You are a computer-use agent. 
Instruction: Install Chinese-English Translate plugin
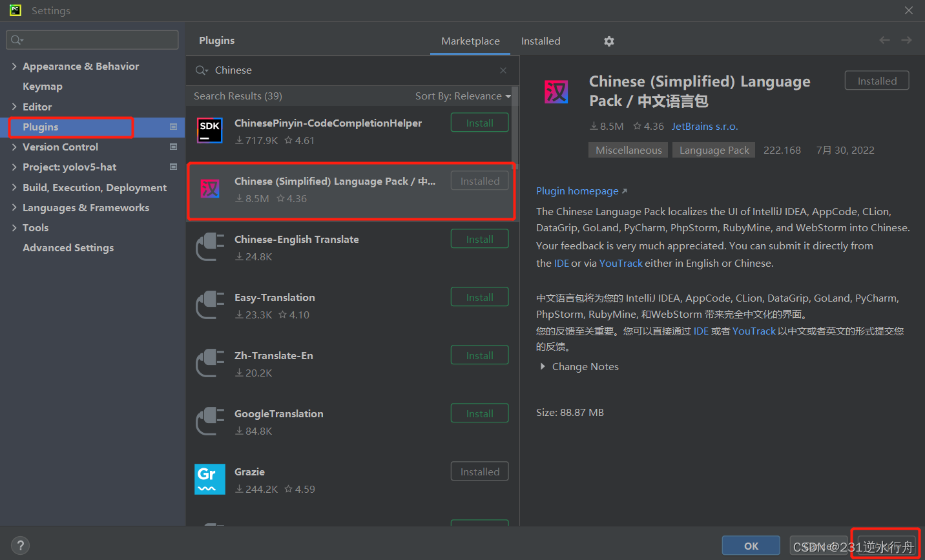point(479,239)
